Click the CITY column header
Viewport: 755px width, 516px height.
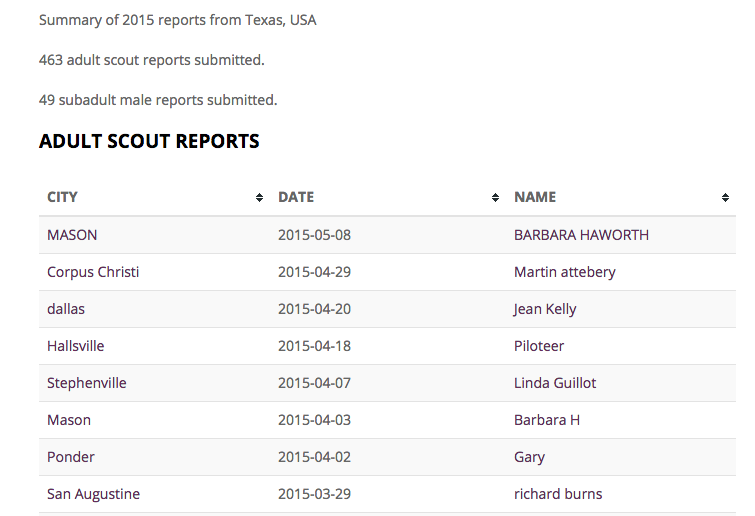[x=62, y=197]
